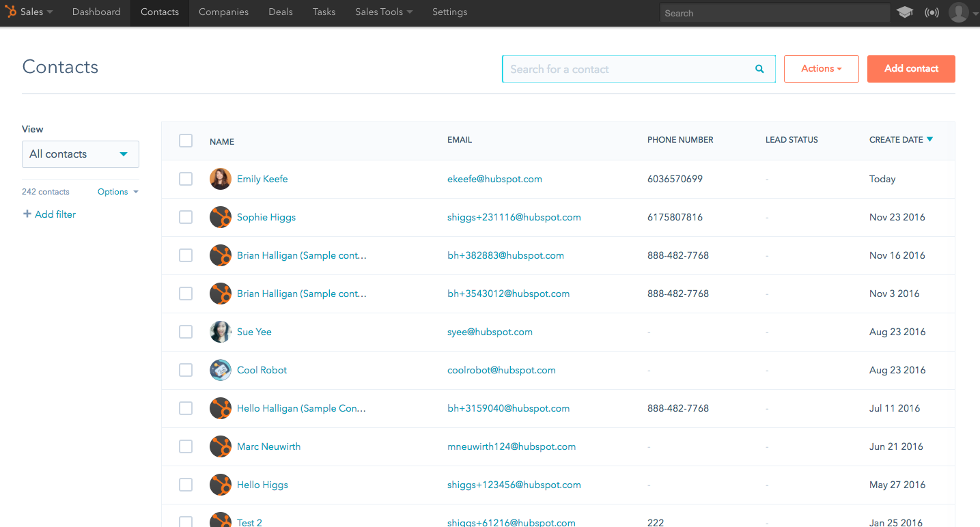Select Sue Yee's row checkbox

186,332
